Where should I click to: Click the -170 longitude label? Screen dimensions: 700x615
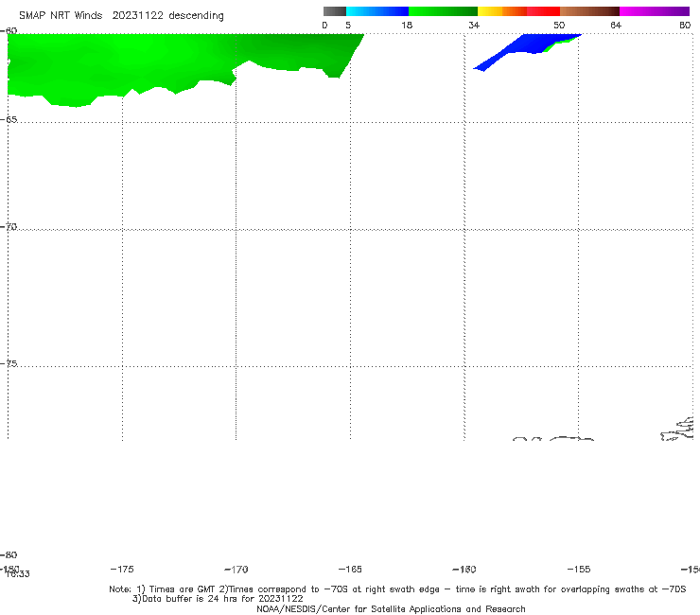(x=236, y=569)
